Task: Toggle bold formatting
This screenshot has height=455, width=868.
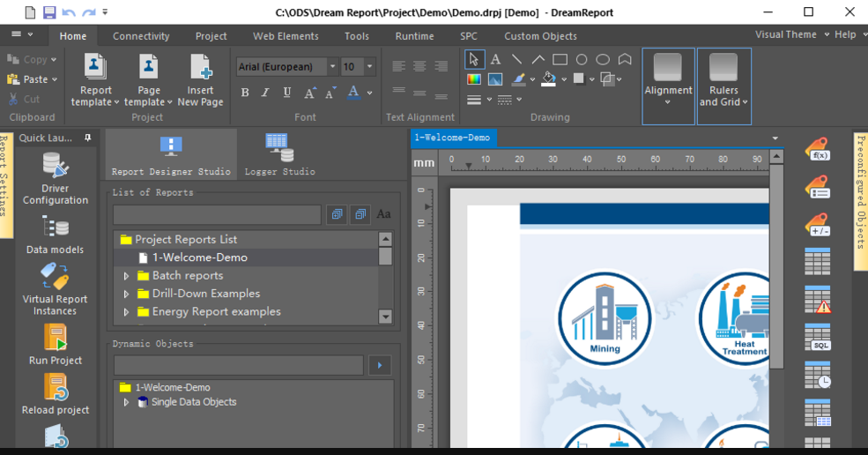Action: click(245, 93)
